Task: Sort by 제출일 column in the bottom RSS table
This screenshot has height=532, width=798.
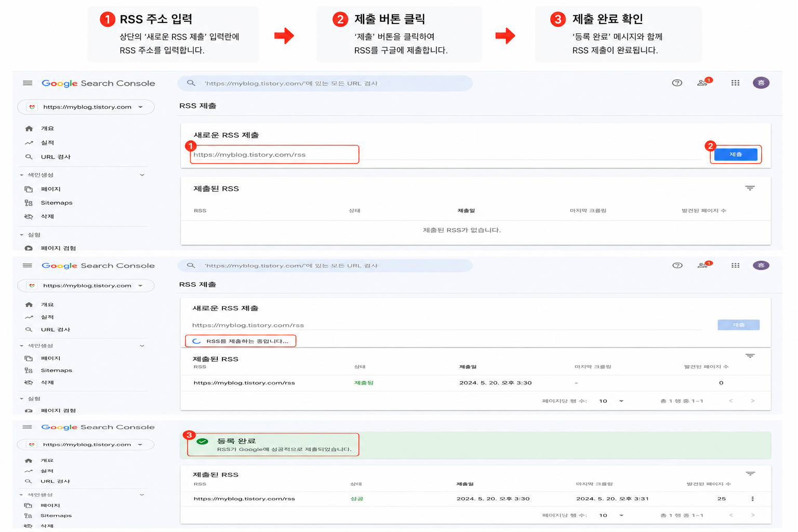Action: 465,484
